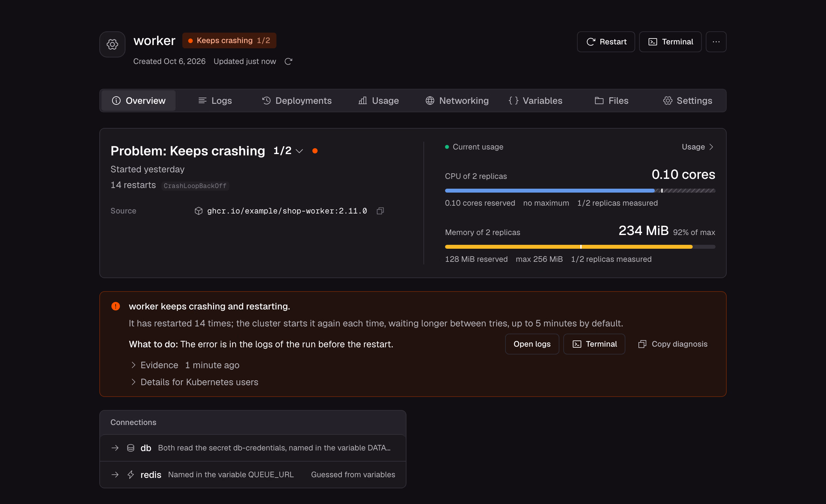This screenshot has height=504, width=826.
Task: Restart the worker service
Action: click(606, 42)
